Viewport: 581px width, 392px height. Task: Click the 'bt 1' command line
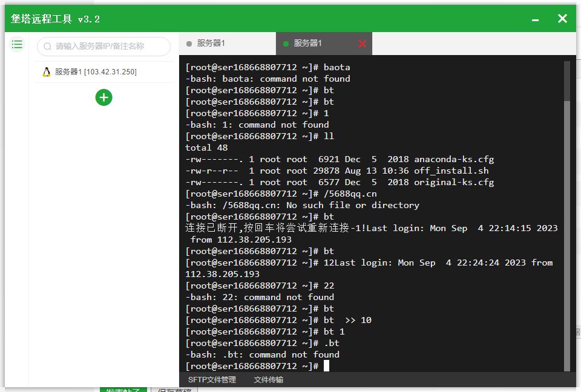(x=265, y=332)
